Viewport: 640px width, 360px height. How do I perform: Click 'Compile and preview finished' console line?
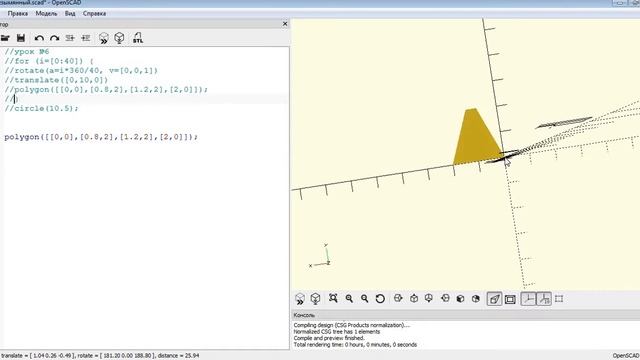coord(329,338)
